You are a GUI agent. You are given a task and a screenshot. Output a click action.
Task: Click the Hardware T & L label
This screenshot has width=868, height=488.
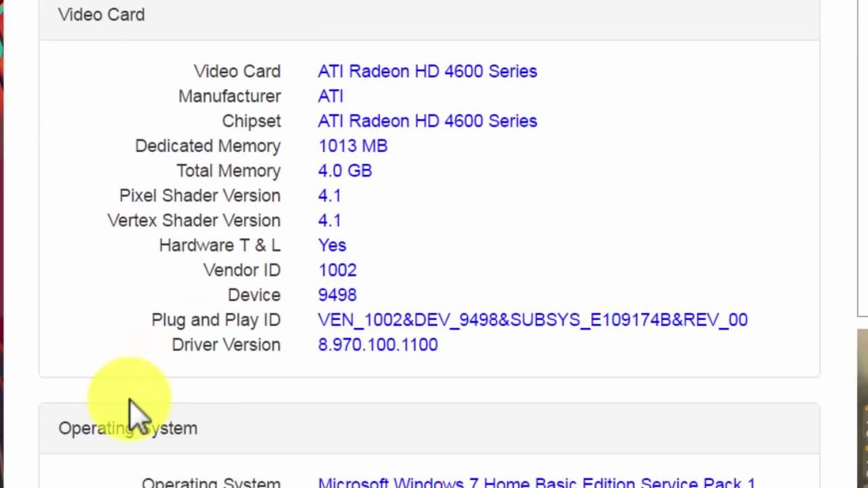click(220, 245)
